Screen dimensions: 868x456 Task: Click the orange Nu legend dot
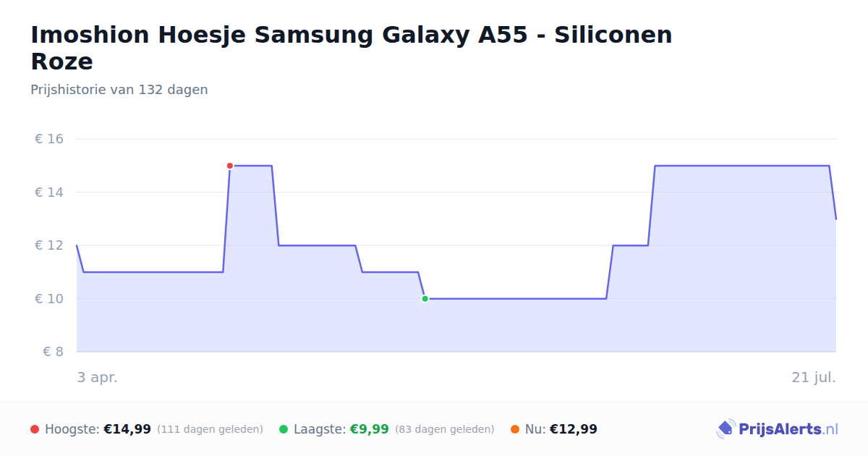pos(515,429)
